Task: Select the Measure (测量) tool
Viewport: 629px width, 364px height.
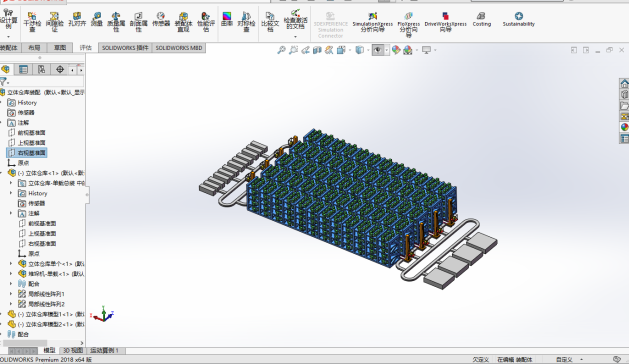Action: pos(97,19)
